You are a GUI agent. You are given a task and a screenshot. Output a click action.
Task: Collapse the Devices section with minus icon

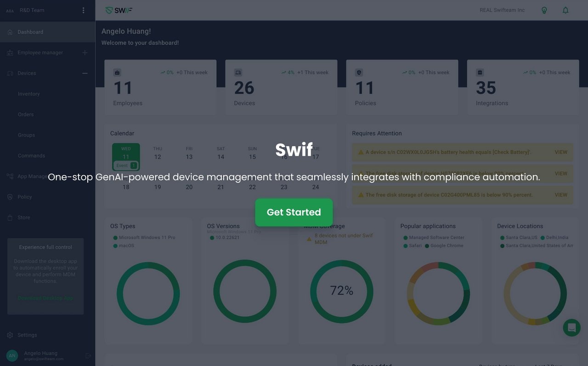pos(85,73)
